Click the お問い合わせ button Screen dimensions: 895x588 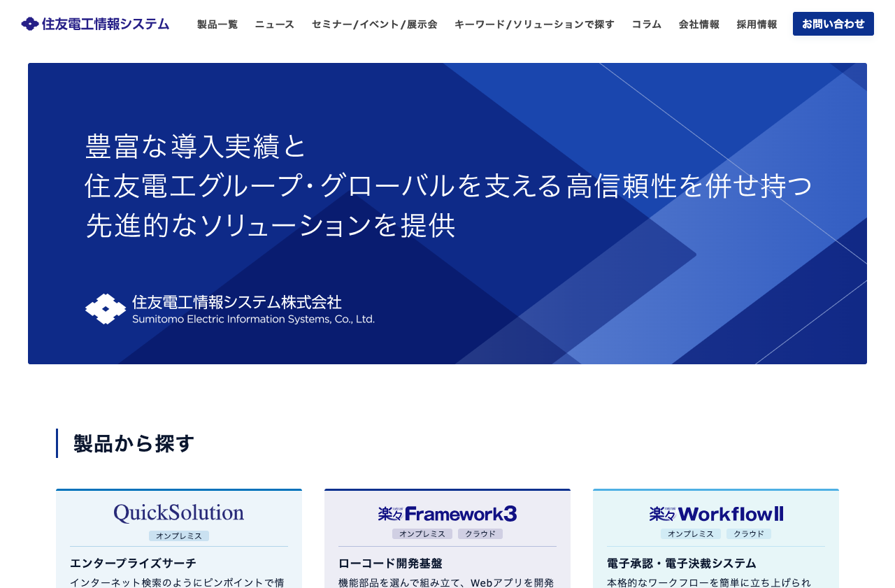point(833,23)
